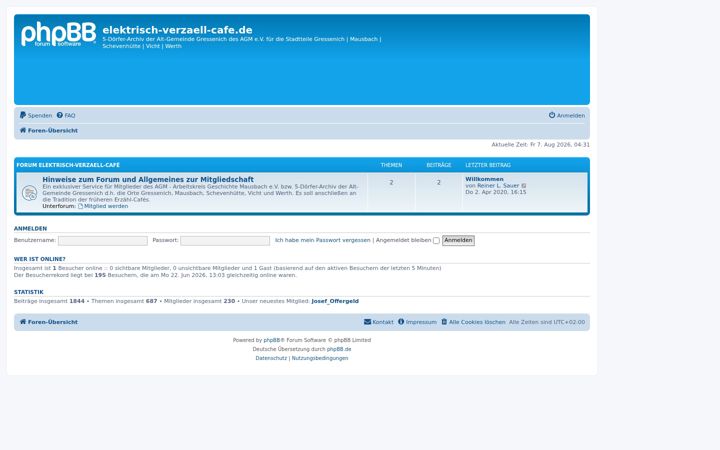This screenshot has width=720, height=450.
Task: Open newest member Josef_Offergeld profile
Action: pos(335,301)
